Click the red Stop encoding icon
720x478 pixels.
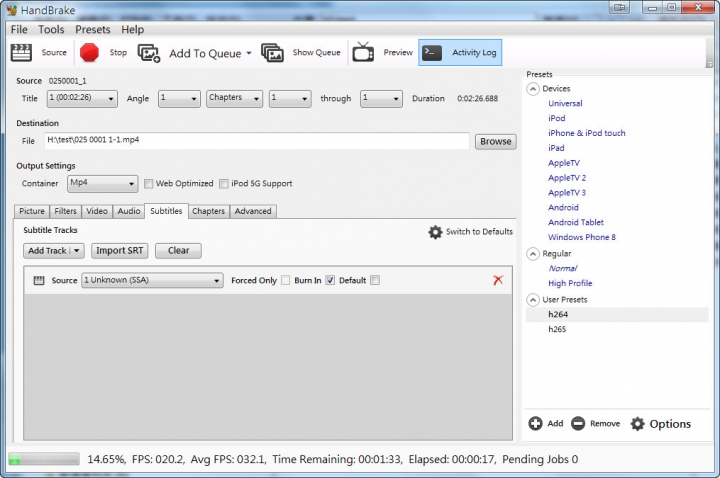tap(89, 52)
